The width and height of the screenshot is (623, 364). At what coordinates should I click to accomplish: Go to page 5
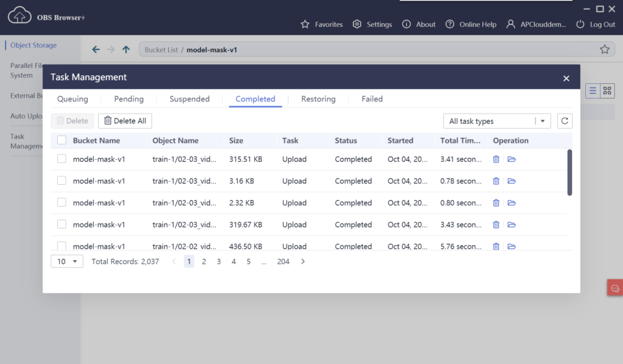[x=248, y=261]
